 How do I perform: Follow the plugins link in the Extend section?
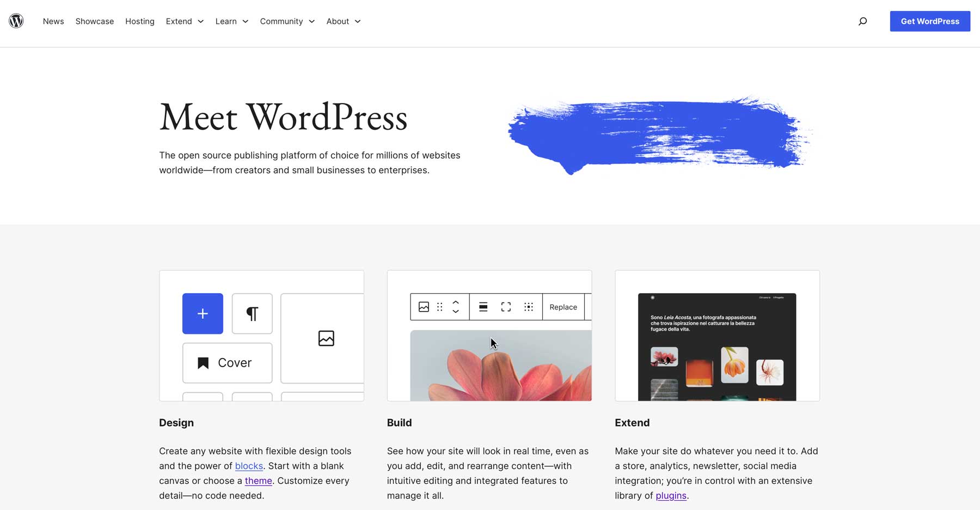click(671, 495)
